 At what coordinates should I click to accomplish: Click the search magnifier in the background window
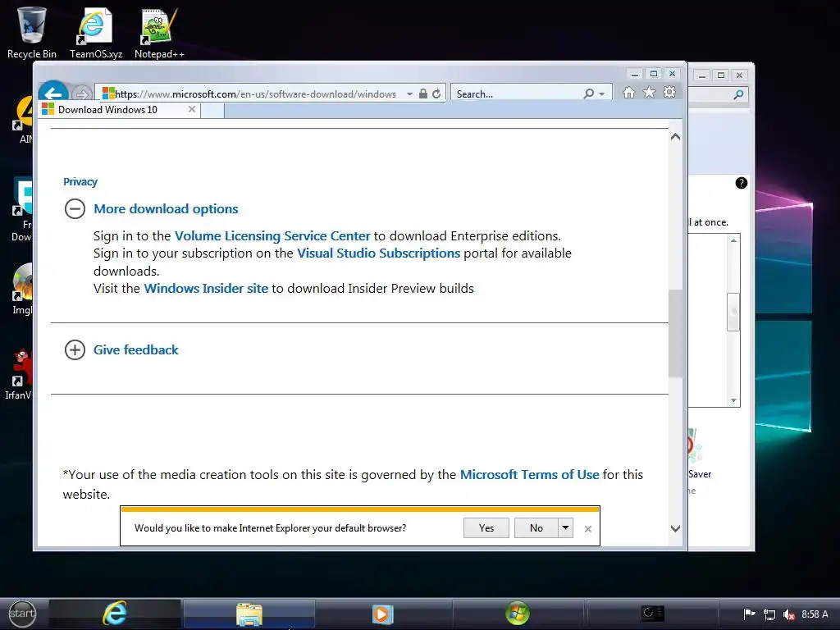point(738,95)
